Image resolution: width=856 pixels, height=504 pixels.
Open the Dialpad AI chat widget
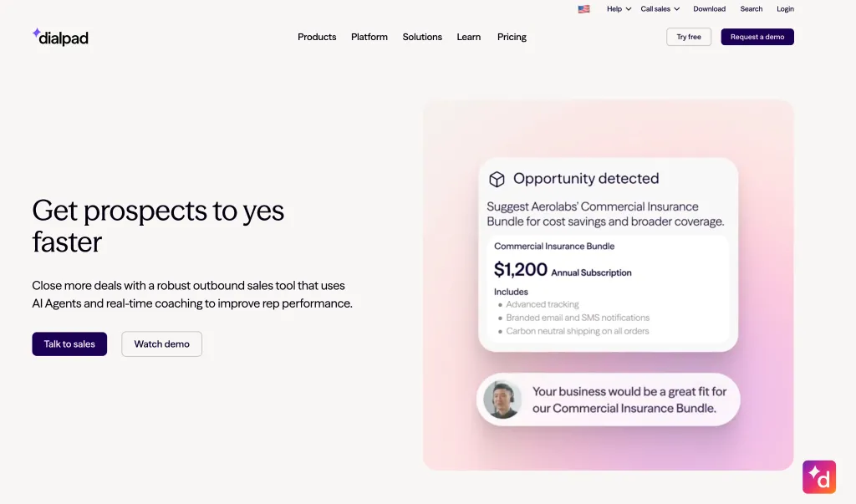[819, 476]
